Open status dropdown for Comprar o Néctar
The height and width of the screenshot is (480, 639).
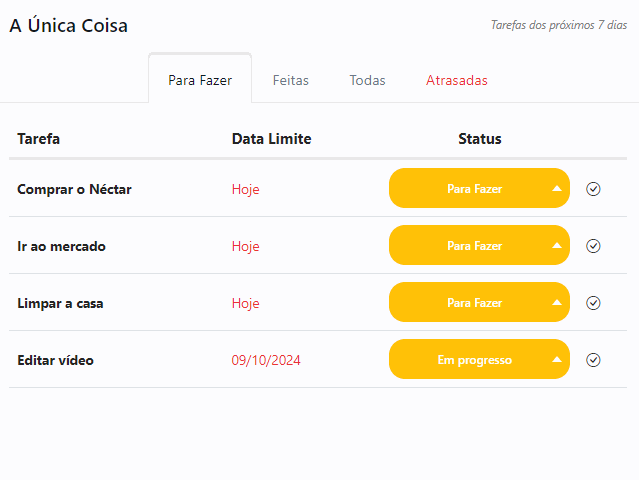coord(479,188)
